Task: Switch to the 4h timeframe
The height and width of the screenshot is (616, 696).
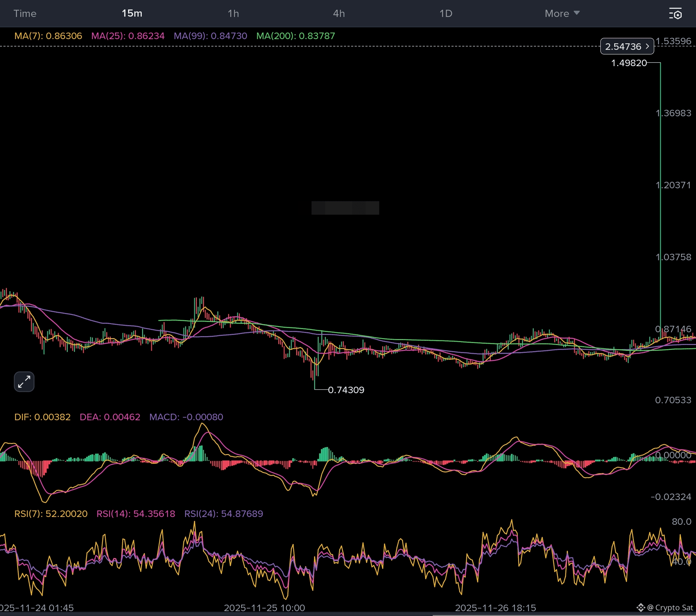Action: 339,14
